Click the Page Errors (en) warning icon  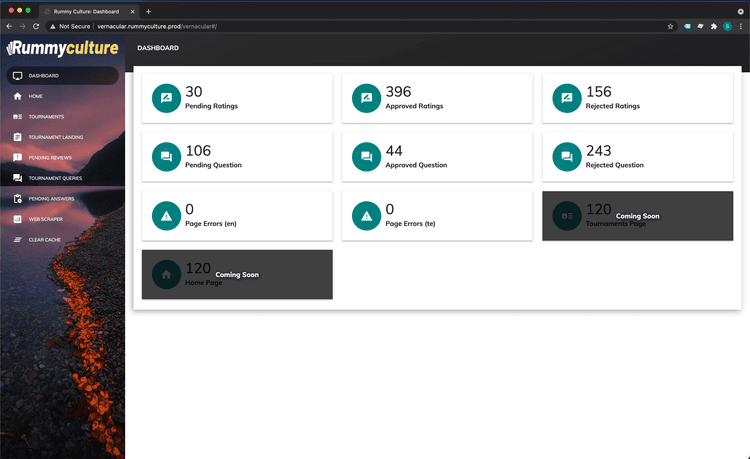[166, 216]
